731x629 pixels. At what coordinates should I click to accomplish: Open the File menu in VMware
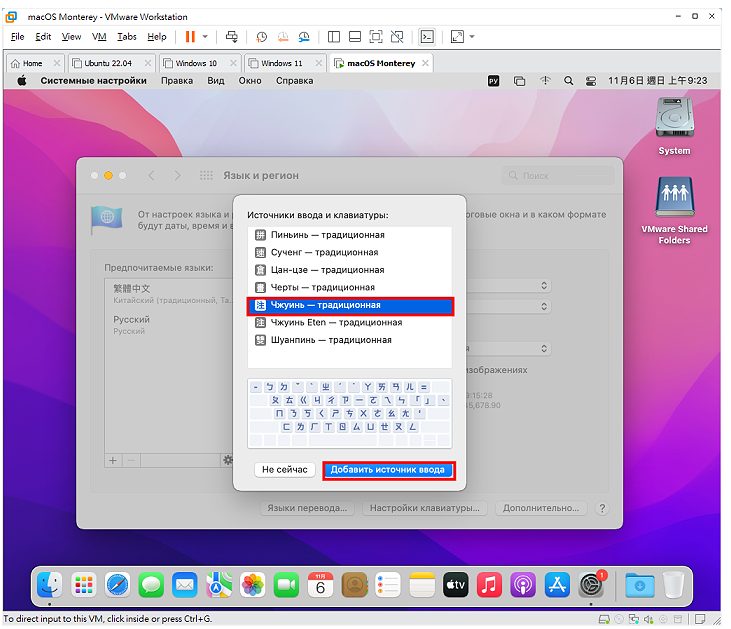click(17, 36)
